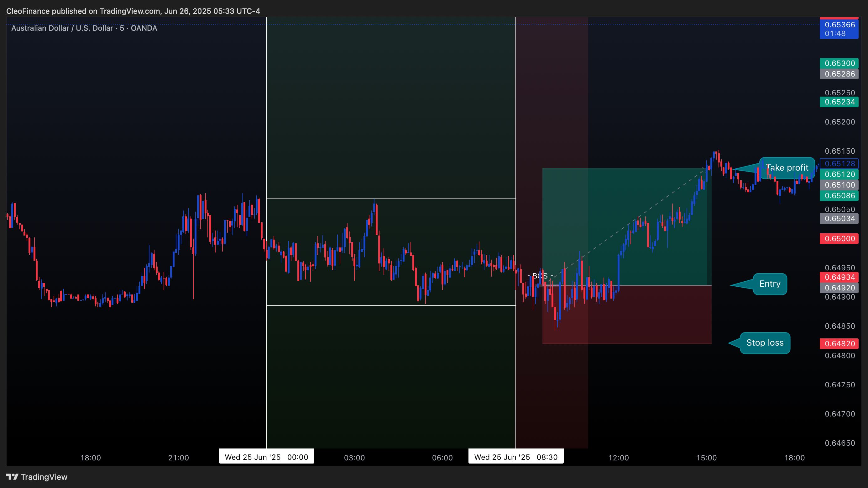Click the 'Take profit' callout label
The width and height of the screenshot is (868, 488).
pyautogui.click(x=787, y=167)
